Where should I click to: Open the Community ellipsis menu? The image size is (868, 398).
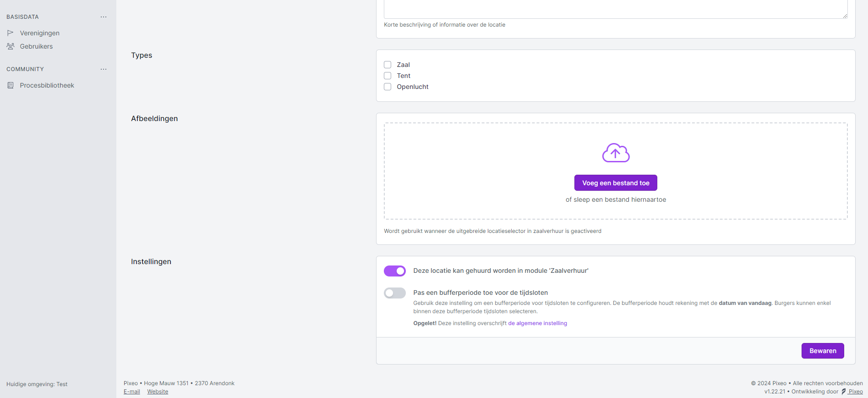[x=104, y=69]
